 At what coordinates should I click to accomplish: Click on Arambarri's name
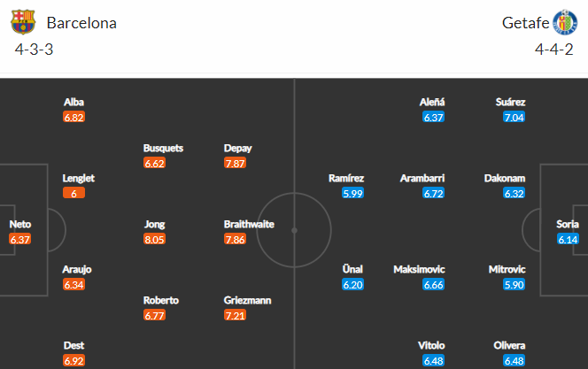point(422,178)
